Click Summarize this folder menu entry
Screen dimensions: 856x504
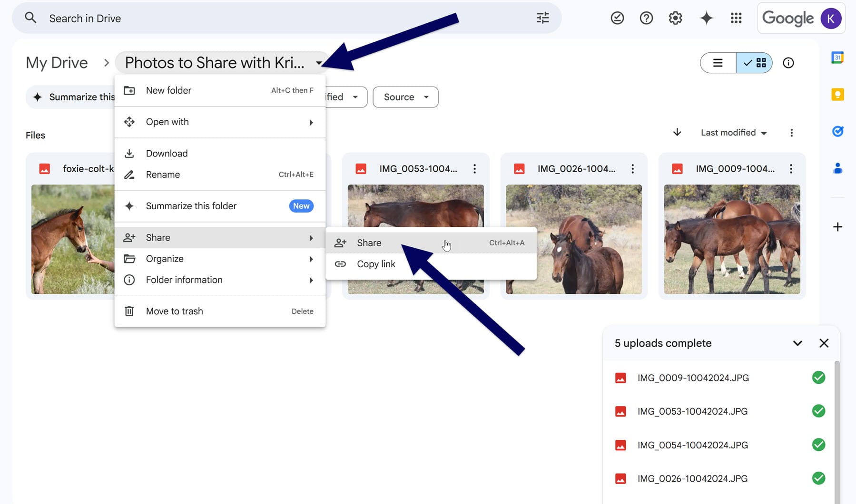click(x=191, y=206)
